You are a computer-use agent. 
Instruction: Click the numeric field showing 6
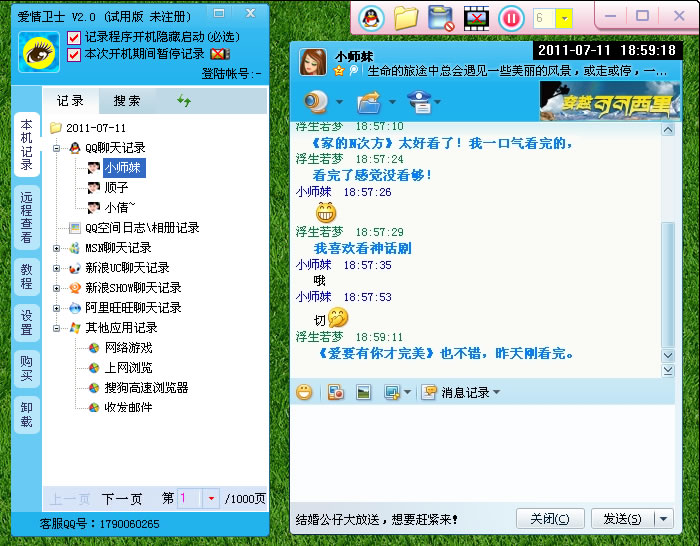[x=544, y=19]
